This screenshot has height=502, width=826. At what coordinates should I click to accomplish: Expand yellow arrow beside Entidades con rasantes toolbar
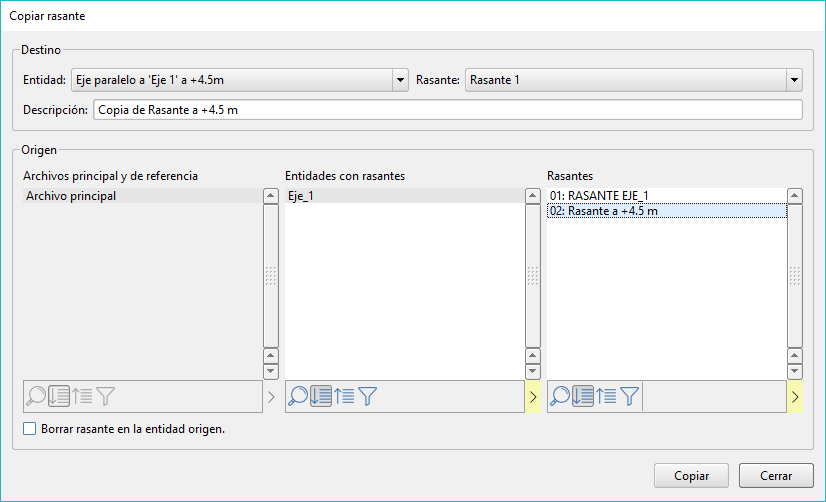tap(532, 397)
